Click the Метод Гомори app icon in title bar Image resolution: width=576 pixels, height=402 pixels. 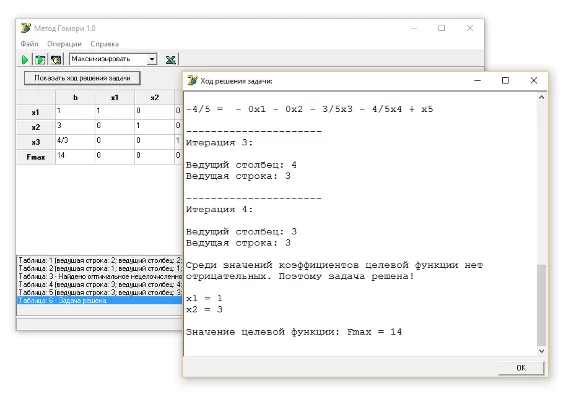pos(26,28)
